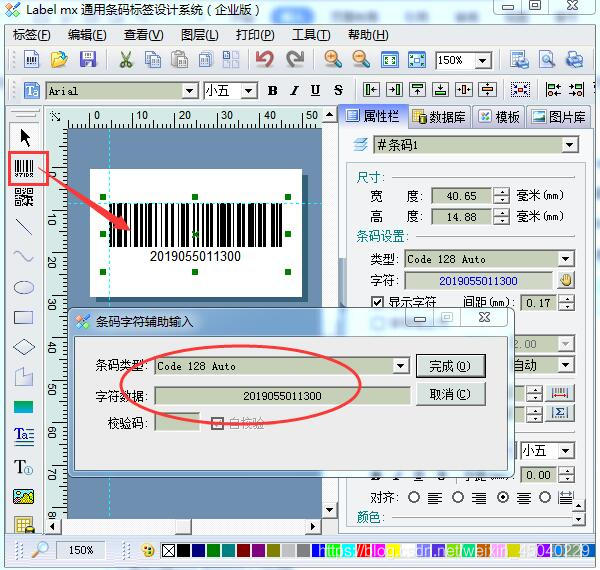Viewport: 600px width, 570px height.
Task: Open the 标签(F) menu
Action: point(31,35)
